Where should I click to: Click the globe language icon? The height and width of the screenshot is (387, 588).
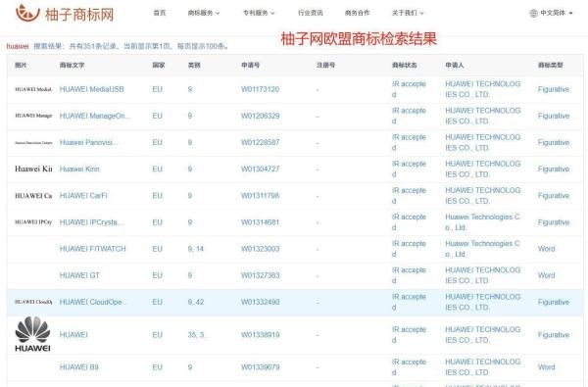533,13
